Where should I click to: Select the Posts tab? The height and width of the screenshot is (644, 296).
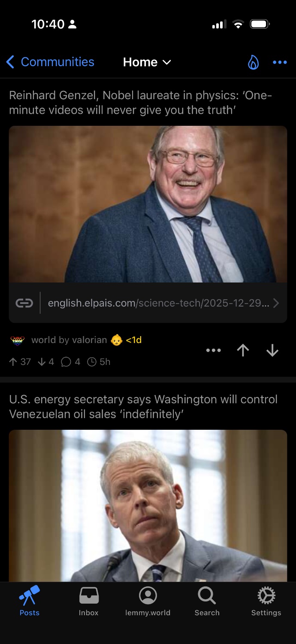pyautogui.click(x=30, y=601)
